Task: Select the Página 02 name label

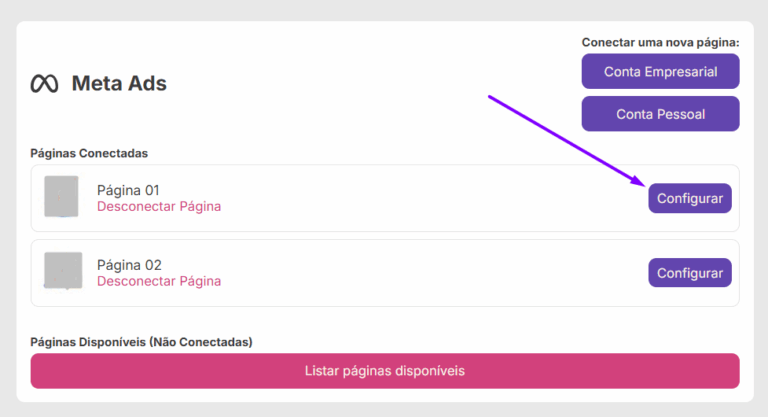Action: point(129,265)
